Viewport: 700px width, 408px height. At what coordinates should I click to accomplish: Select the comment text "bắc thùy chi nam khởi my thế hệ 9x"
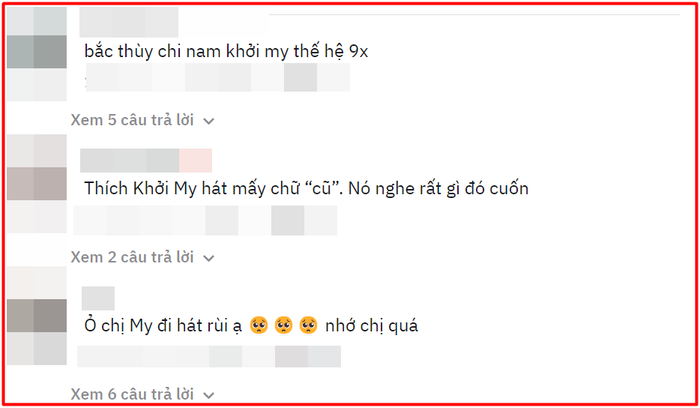226,51
